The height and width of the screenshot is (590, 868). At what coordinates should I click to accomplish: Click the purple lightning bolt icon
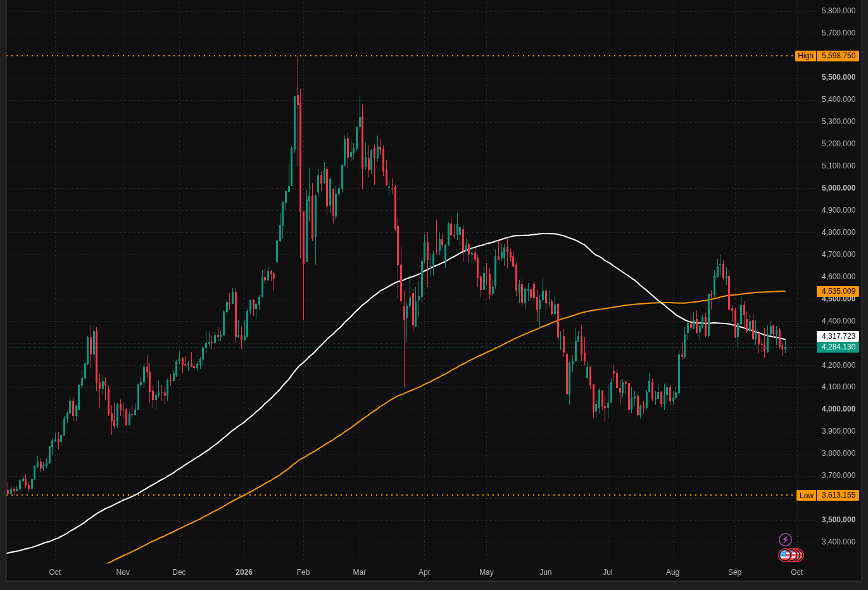785,540
